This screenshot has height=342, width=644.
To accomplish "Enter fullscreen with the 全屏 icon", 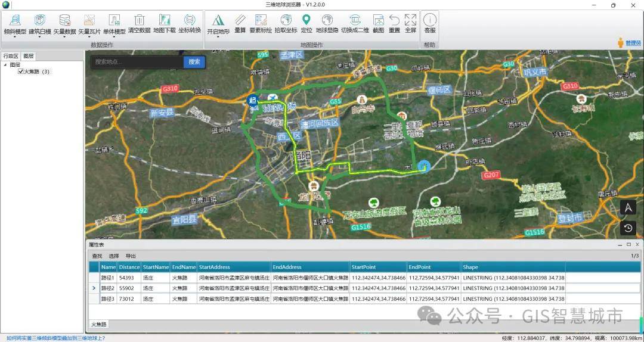I will pos(410,21).
